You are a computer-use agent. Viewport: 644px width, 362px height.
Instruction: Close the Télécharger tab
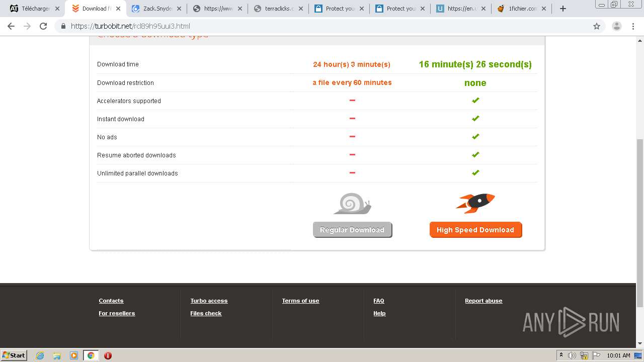click(57, 9)
